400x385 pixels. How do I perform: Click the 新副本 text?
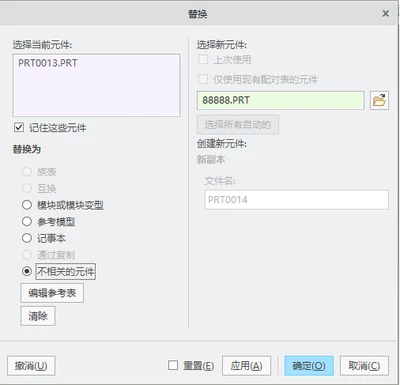coord(211,160)
